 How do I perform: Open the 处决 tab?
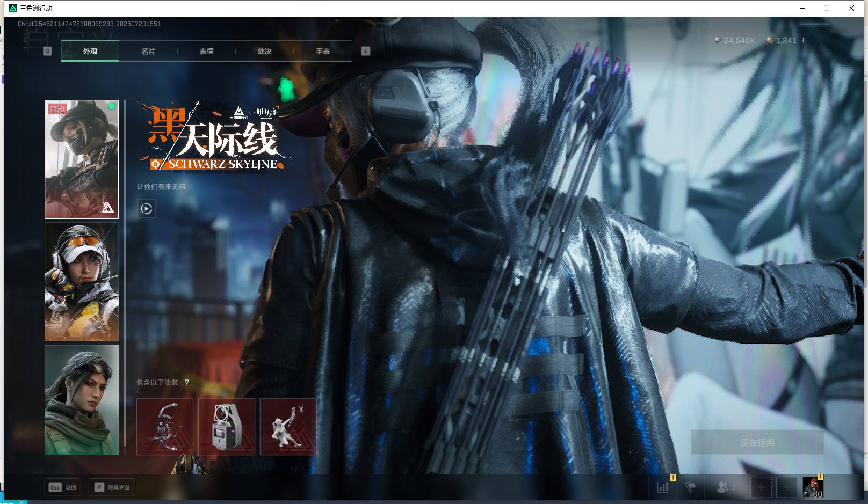click(x=264, y=52)
